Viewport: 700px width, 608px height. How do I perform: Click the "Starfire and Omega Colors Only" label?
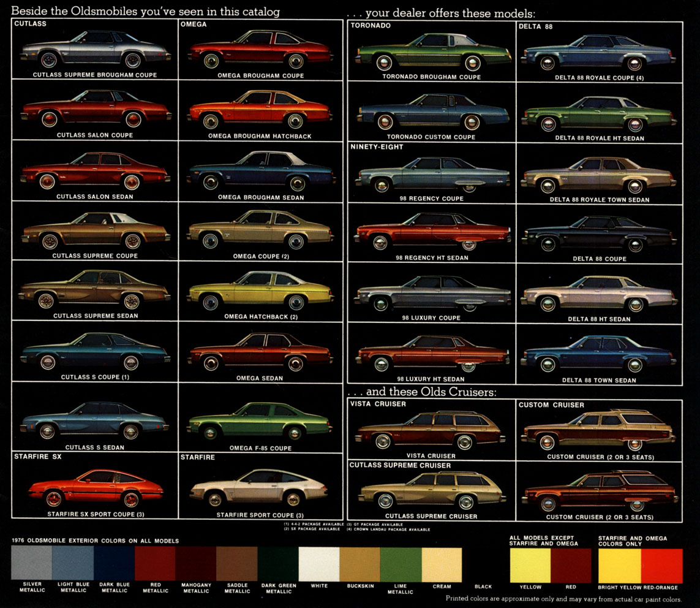tap(633, 541)
